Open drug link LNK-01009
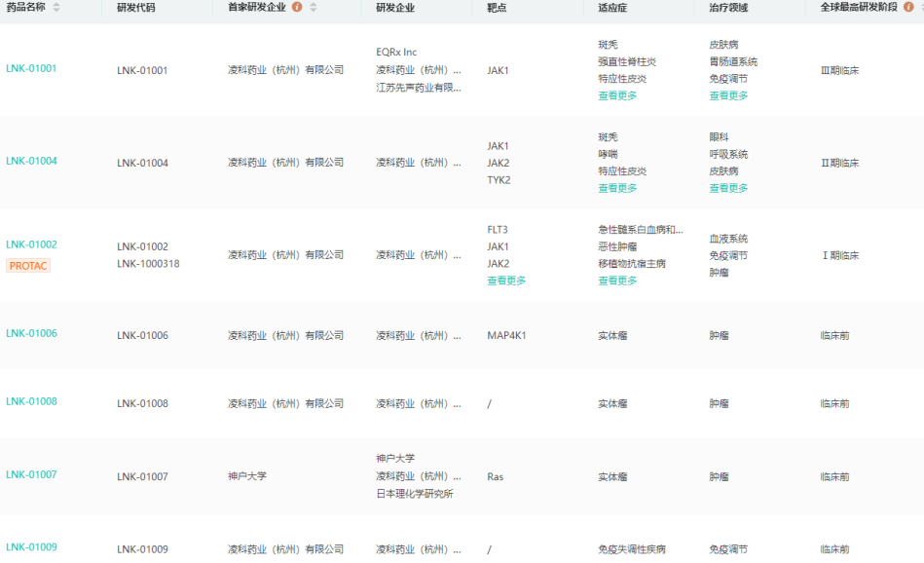 pos(31,547)
